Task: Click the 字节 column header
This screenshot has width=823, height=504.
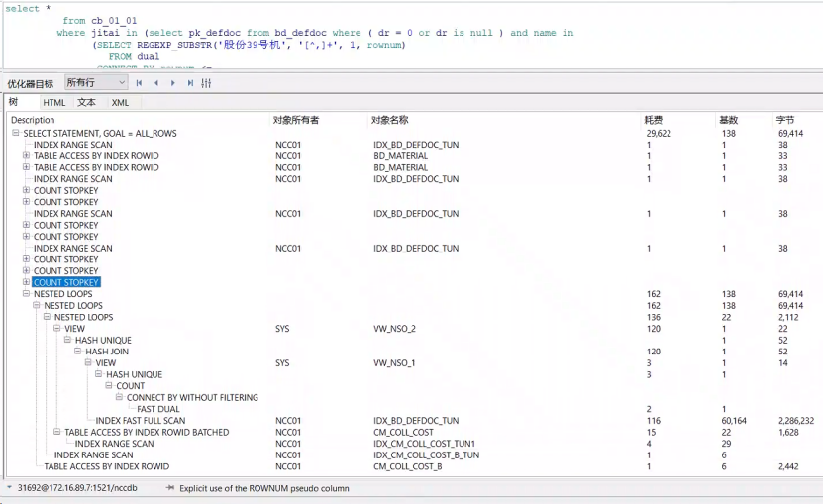Action: [x=785, y=120]
